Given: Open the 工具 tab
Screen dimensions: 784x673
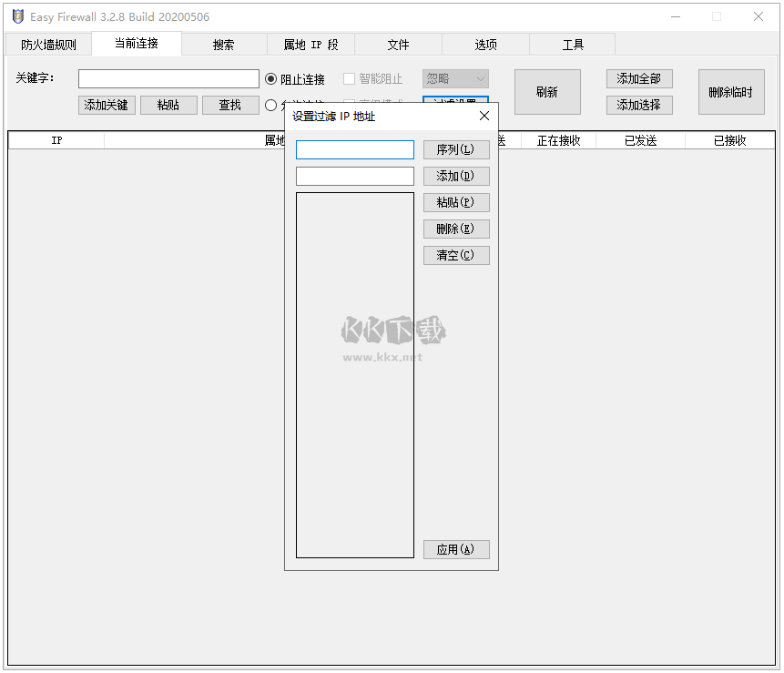Looking at the screenshot, I should coord(573,44).
